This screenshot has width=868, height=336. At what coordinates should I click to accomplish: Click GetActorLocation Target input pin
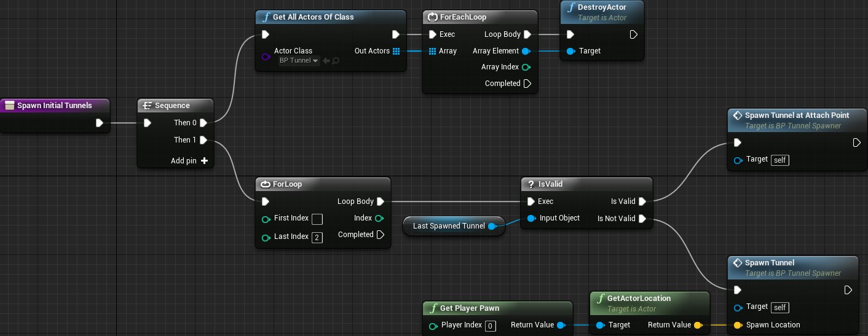599,325
